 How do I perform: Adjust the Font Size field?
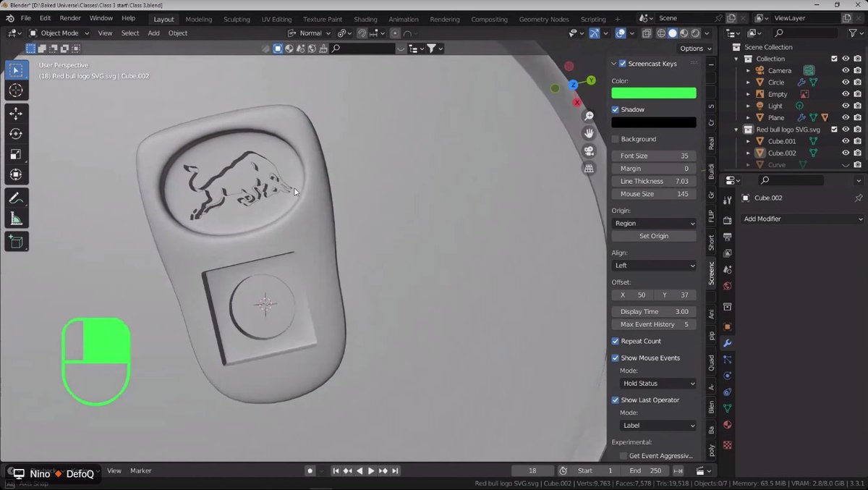(654, 156)
